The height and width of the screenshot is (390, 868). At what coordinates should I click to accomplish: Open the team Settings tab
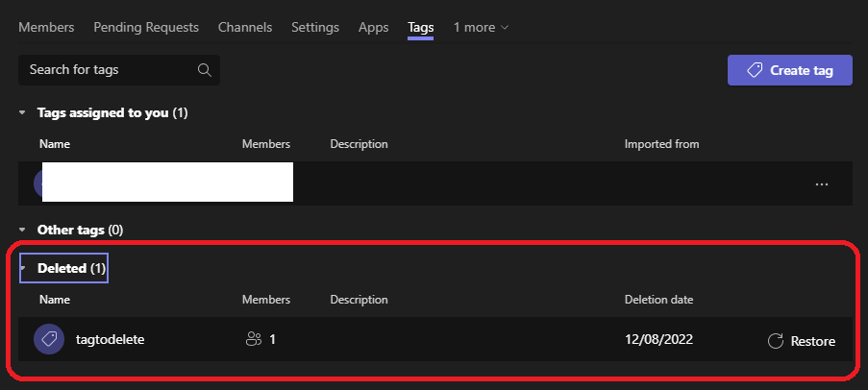(x=315, y=28)
